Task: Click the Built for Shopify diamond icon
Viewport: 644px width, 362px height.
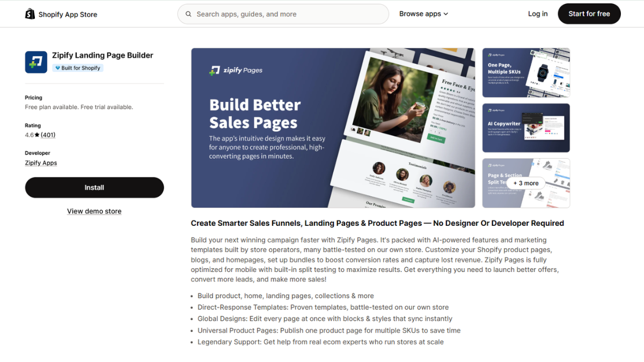Action: [57, 68]
